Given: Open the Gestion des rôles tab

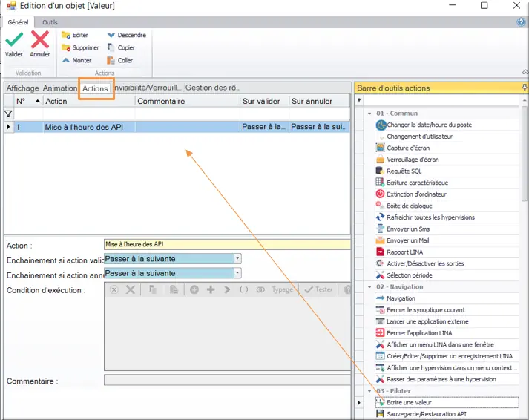Looking at the screenshot, I should coord(213,88).
